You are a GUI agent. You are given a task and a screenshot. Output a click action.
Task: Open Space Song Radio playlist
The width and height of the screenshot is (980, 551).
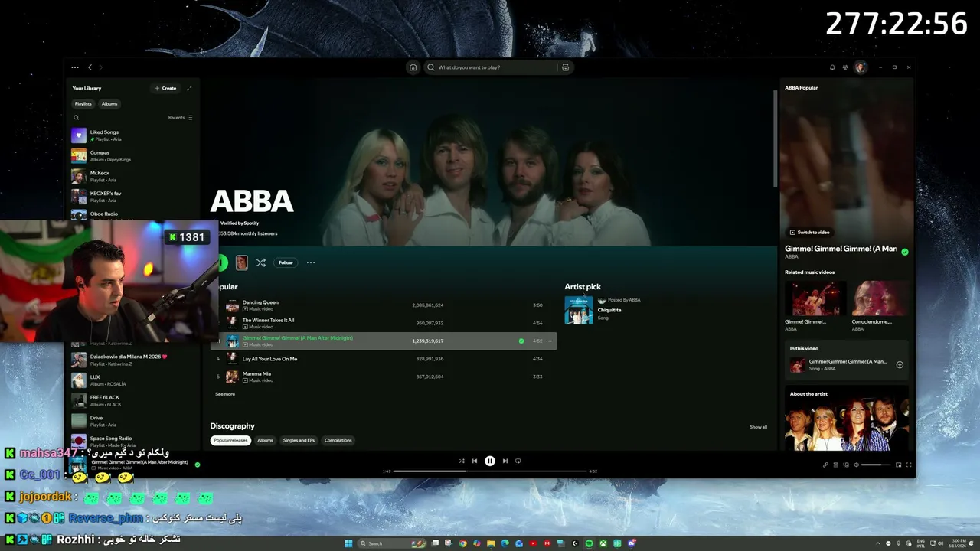click(x=132, y=442)
